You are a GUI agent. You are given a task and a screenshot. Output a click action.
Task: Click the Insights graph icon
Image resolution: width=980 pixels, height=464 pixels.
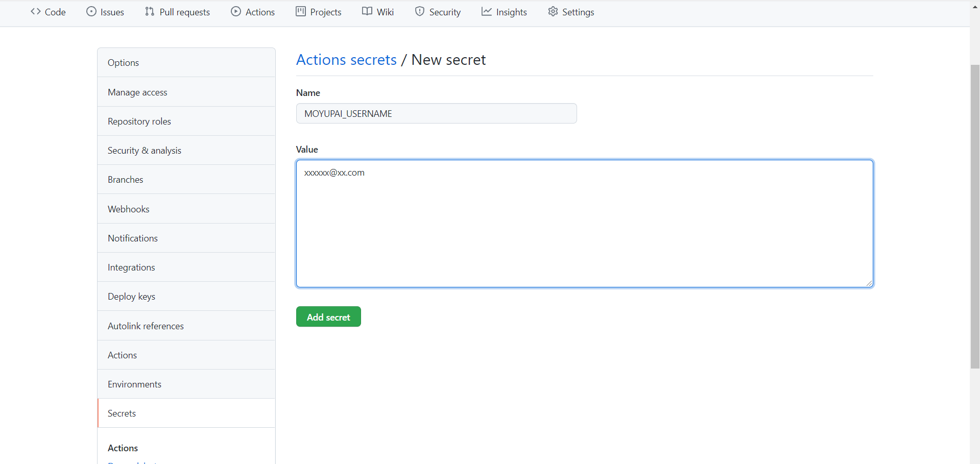click(487, 11)
